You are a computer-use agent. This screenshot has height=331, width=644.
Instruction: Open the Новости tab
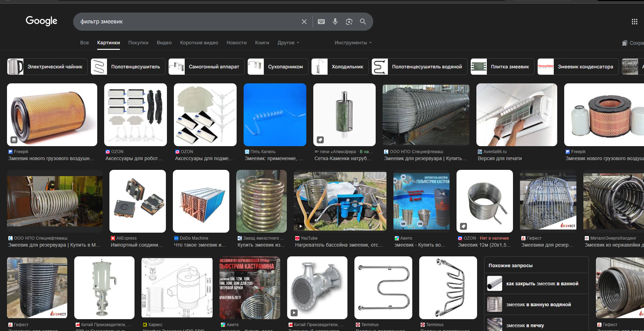(237, 43)
